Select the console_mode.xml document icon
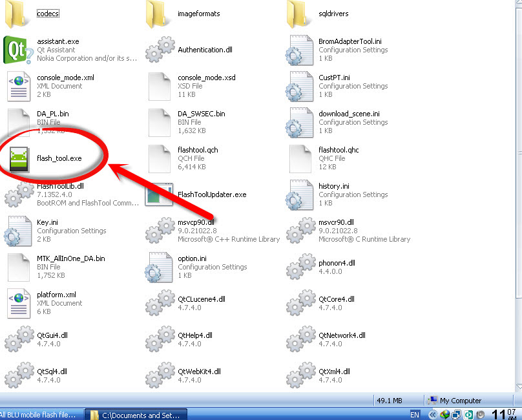Image resolution: width=522 pixels, height=420 pixels. (19, 87)
